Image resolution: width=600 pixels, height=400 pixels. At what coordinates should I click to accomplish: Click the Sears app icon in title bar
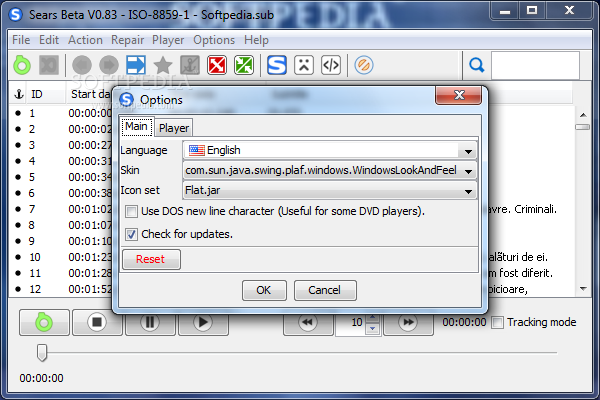[x=16, y=15]
